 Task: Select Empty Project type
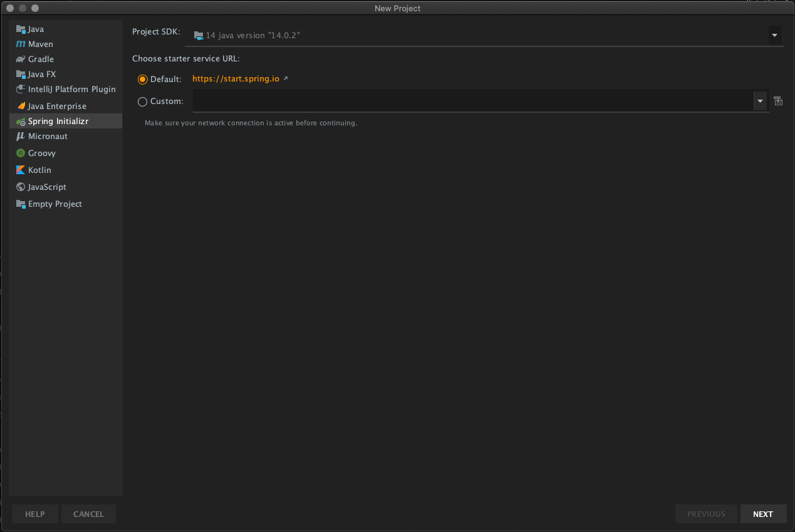click(x=66, y=204)
